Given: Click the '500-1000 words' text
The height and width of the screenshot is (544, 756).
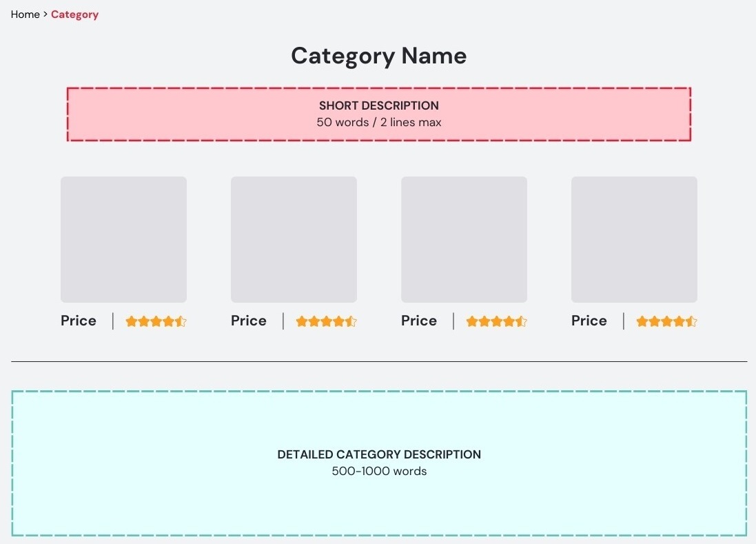Looking at the screenshot, I should (x=379, y=472).
